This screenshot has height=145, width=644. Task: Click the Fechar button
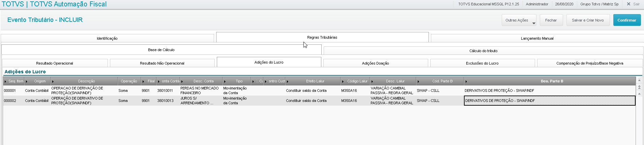click(551, 20)
